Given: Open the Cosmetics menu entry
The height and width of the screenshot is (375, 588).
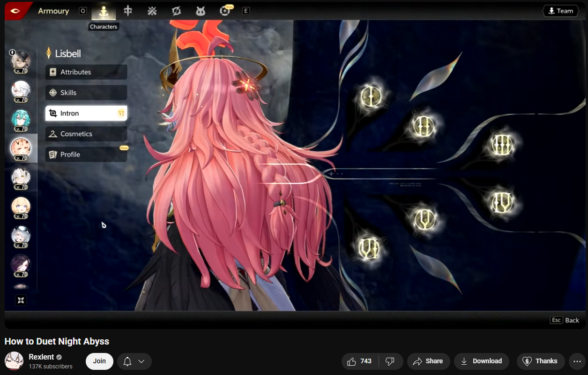Looking at the screenshot, I should [86, 134].
